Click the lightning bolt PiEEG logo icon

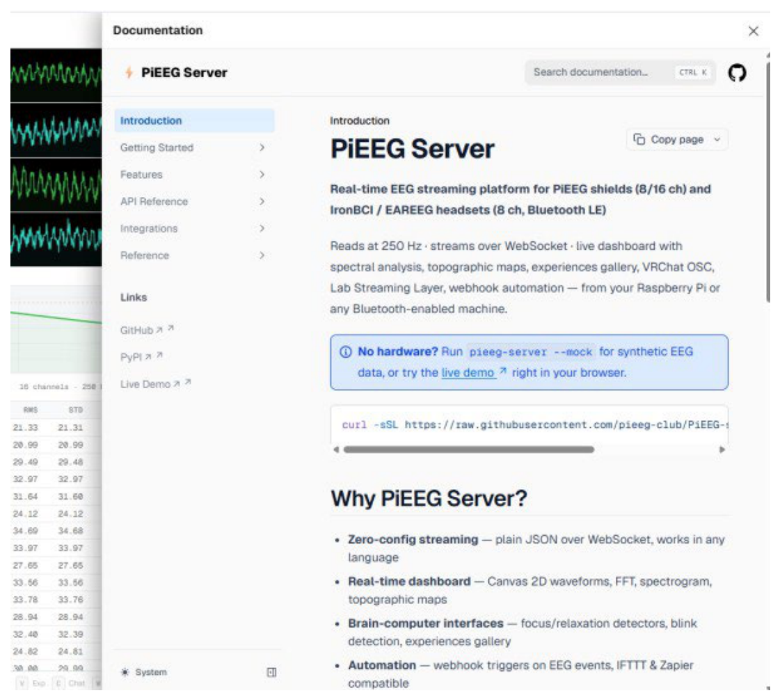129,72
